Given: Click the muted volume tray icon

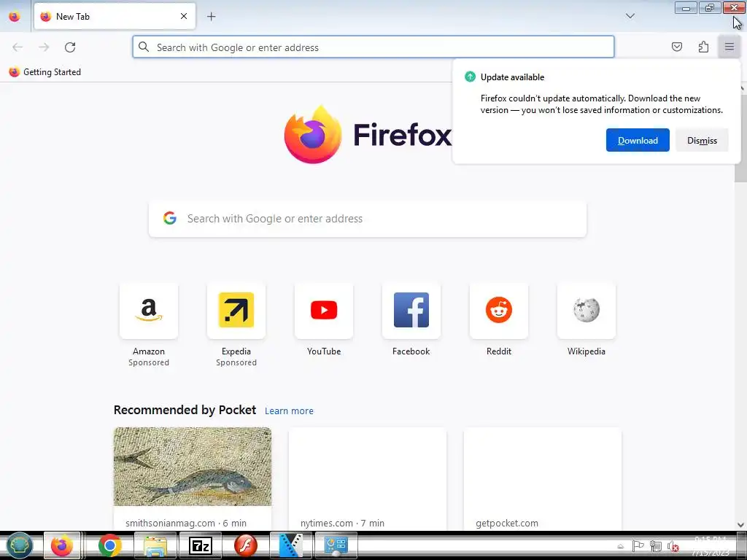Looking at the screenshot, I should point(673,546).
